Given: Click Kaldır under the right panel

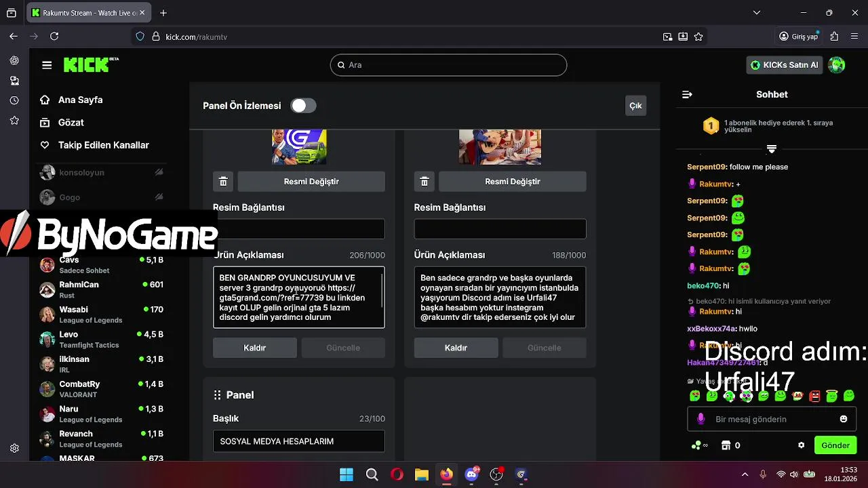Looking at the screenshot, I should [x=456, y=348].
